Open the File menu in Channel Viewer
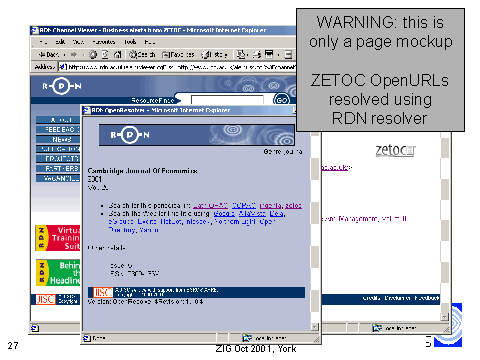Image resolution: width=480 pixels, height=360 pixels. coord(43,42)
